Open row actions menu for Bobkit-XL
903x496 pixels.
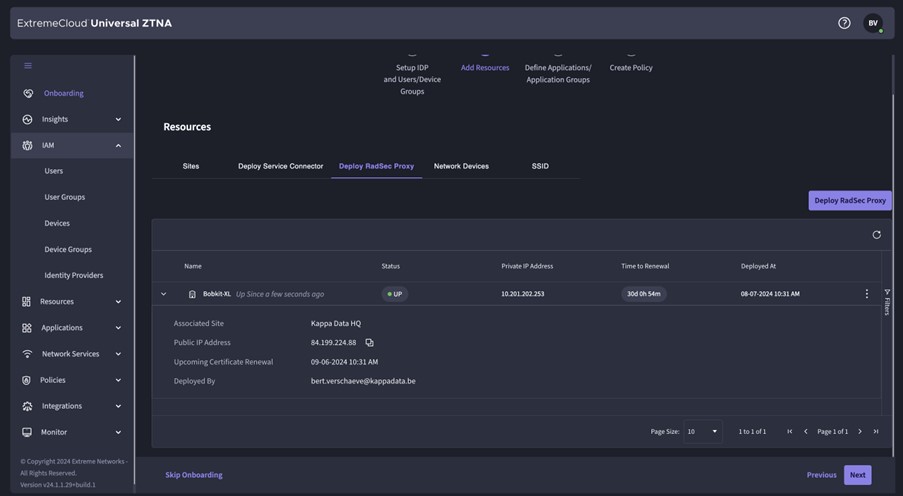pyautogui.click(x=866, y=294)
